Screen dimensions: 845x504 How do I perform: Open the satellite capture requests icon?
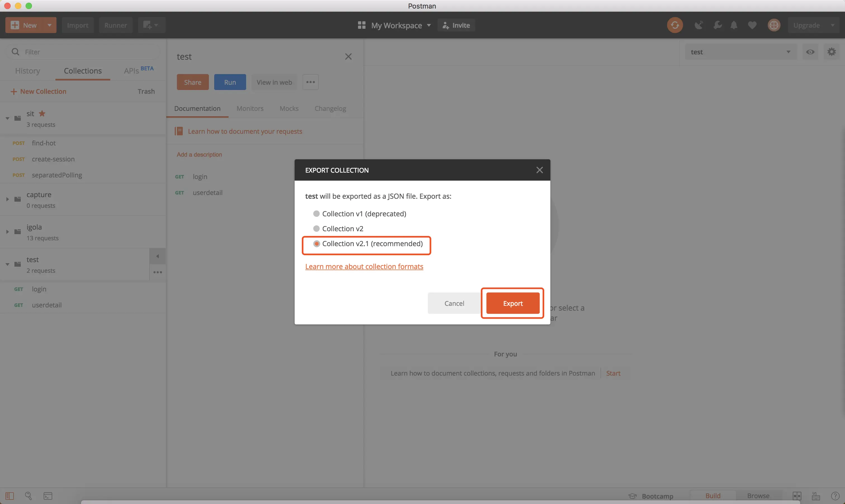698,25
